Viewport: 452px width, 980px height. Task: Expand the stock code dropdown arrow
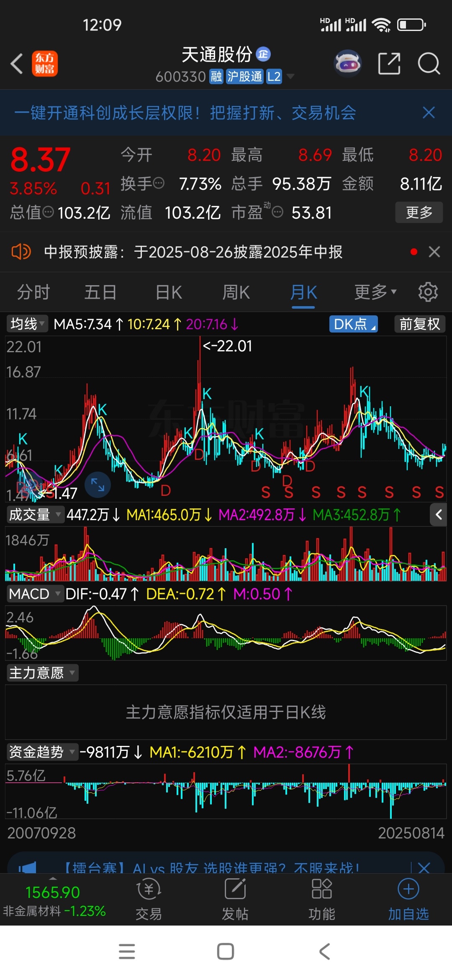[x=290, y=77]
